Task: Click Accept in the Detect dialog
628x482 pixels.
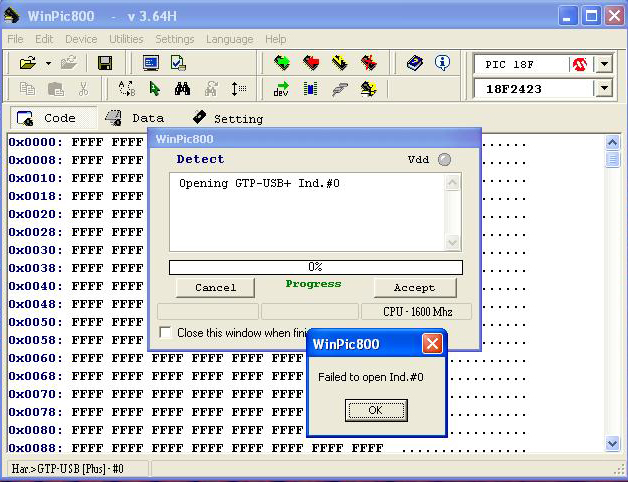Action: click(x=415, y=287)
